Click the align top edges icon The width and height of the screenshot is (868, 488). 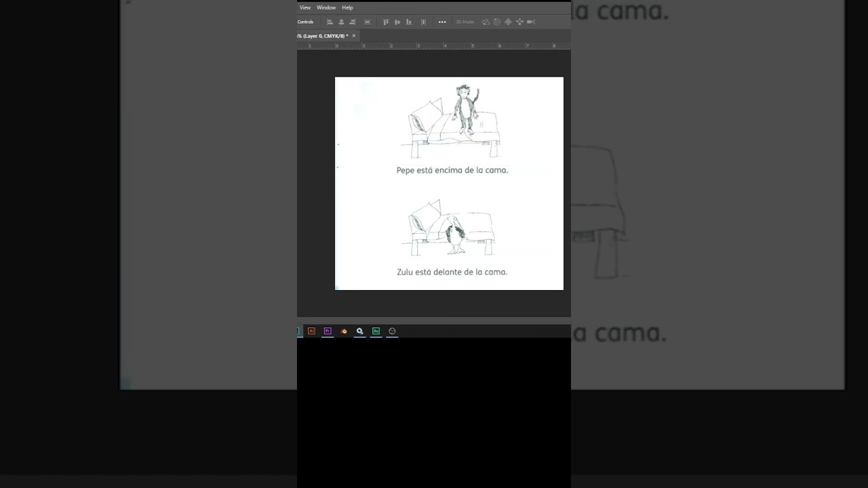click(386, 22)
